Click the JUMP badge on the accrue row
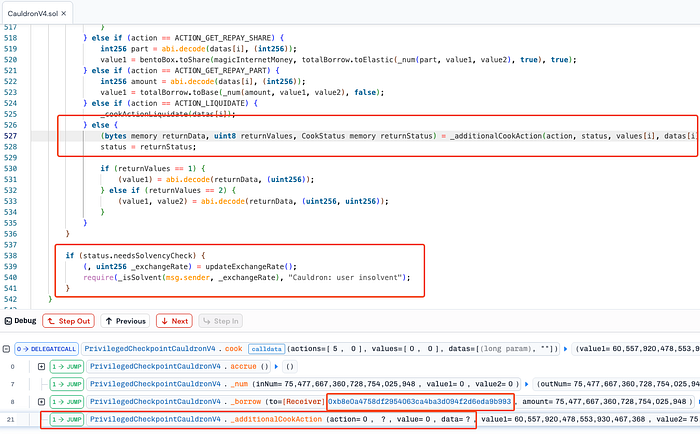700x447 pixels. coord(67,366)
